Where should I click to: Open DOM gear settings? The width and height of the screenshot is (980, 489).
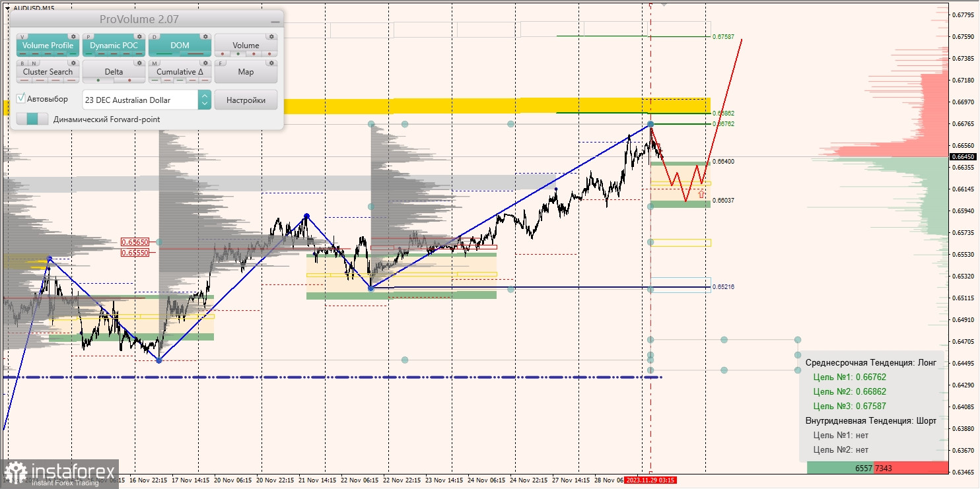pos(205,36)
